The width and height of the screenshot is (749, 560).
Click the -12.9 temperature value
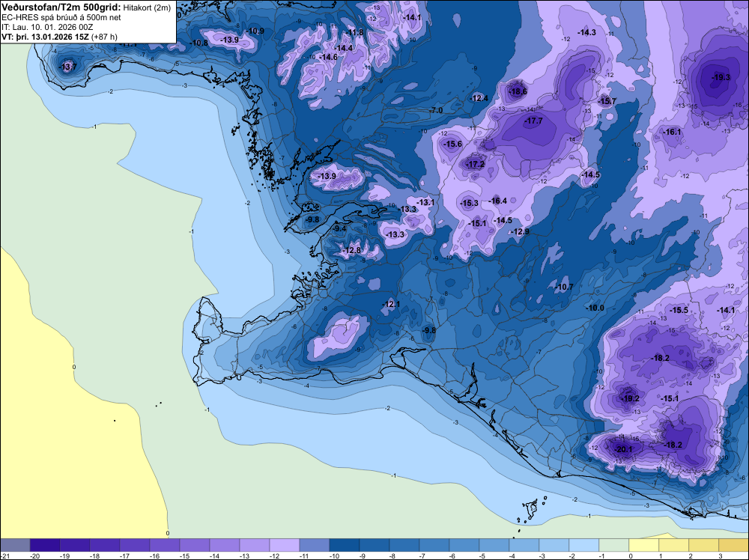tap(521, 231)
